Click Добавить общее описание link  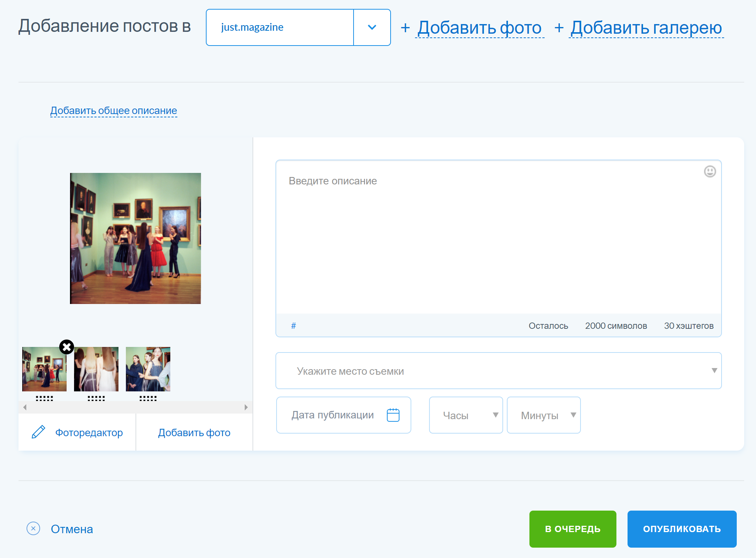[114, 111]
